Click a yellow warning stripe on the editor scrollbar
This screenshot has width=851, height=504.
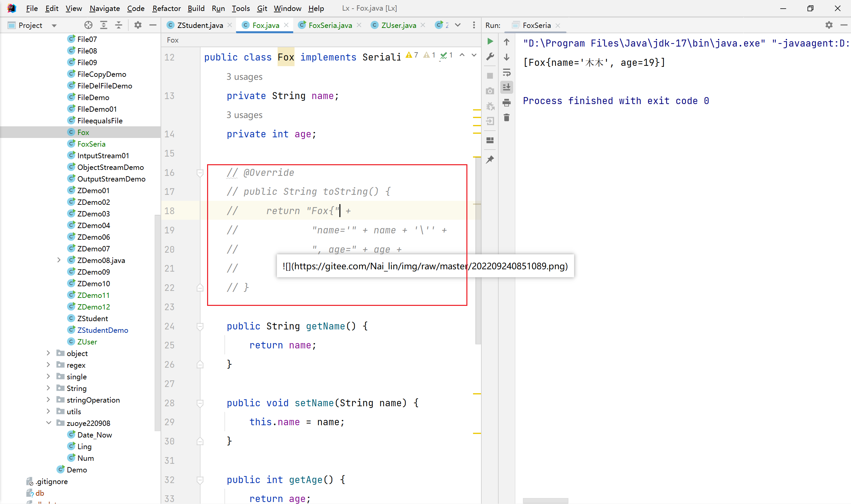pyautogui.click(x=476, y=110)
